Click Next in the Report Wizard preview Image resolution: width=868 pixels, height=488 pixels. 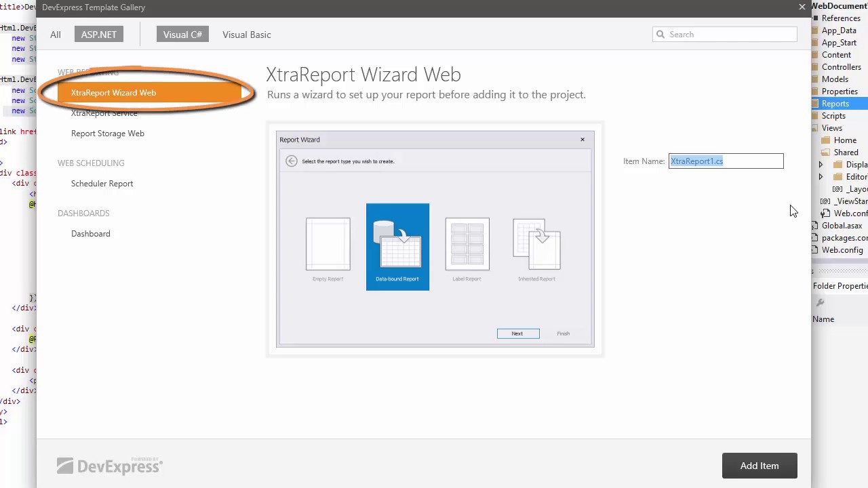[x=518, y=333]
